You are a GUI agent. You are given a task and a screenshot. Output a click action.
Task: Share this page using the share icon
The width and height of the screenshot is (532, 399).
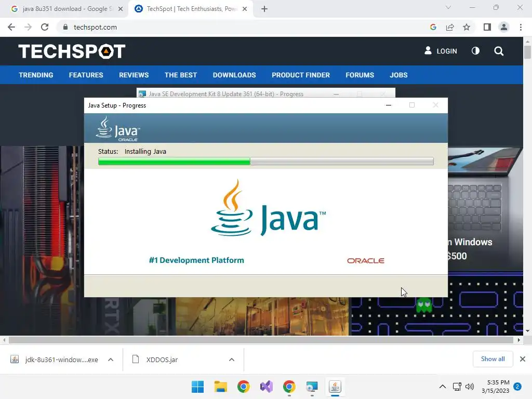[x=450, y=27]
